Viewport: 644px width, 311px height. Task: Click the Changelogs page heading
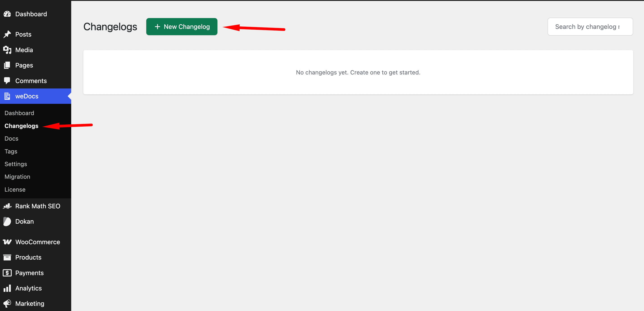[x=110, y=27]
